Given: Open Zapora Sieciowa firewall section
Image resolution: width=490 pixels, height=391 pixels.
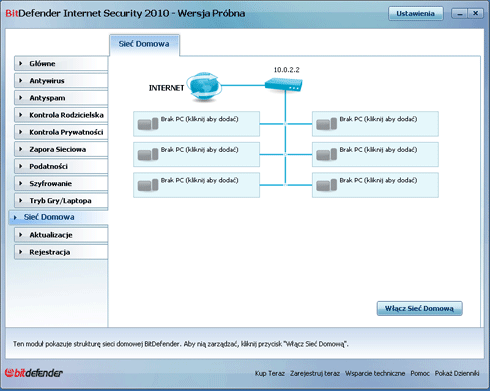Looking at the screenshot, I should (61, 149).
